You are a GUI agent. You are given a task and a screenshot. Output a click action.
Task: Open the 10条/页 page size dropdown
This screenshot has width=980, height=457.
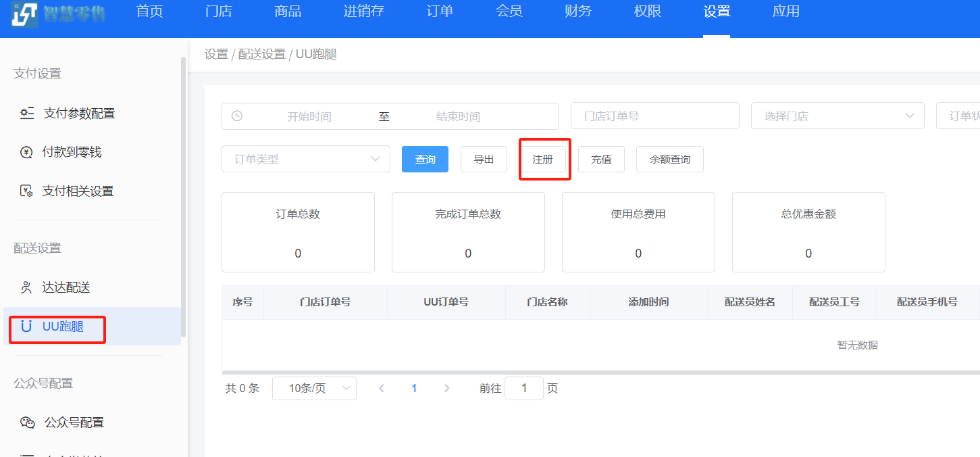[x=314, y=388]
